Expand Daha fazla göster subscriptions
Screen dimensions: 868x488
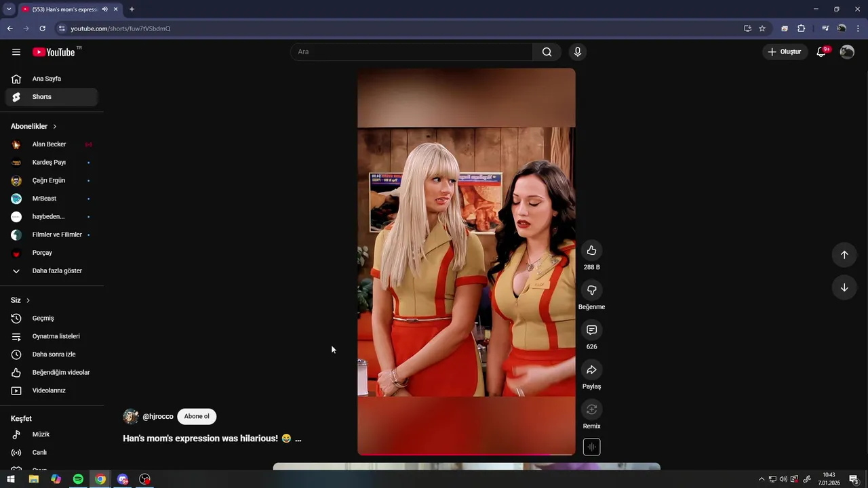pos(52,270)
